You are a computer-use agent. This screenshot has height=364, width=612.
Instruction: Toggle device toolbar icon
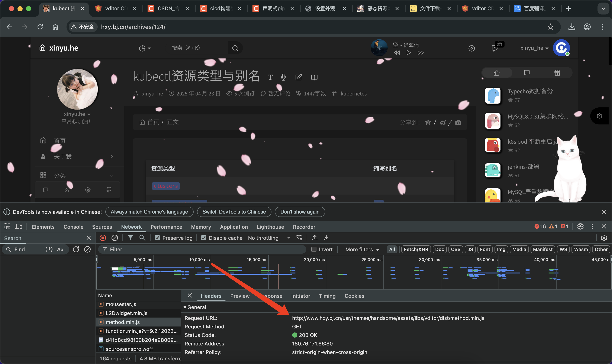pos(19,226)
